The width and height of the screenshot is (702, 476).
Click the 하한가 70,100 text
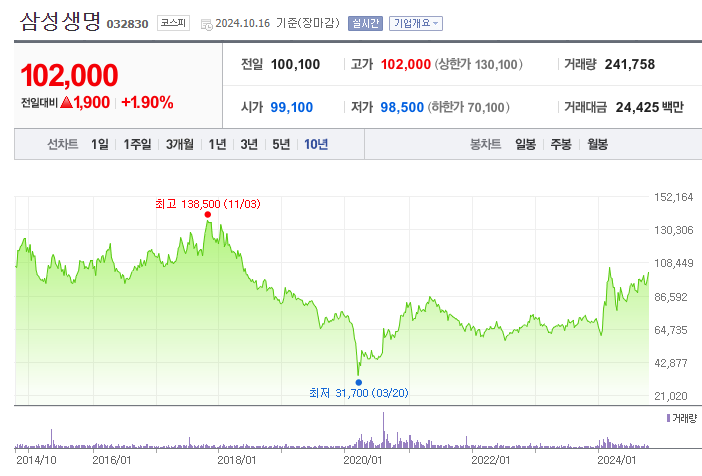coord(468,107)
